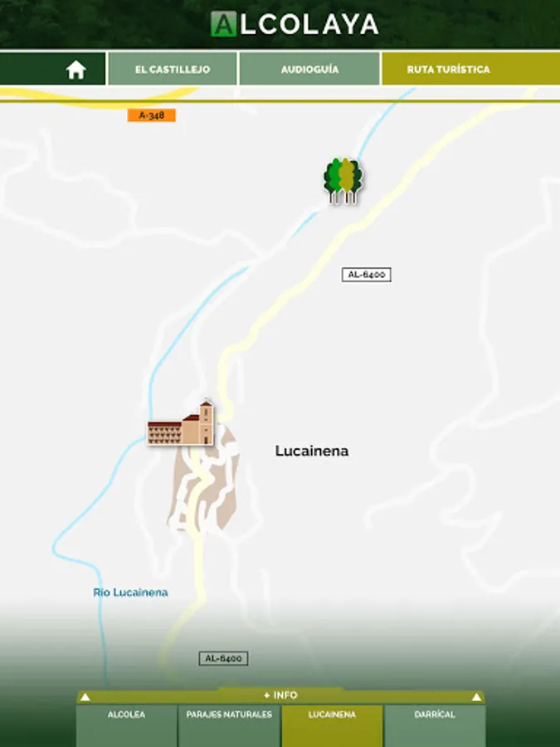Click the right up-arrow on the info bar
560x747 pixels.
(x=476, y=697)
